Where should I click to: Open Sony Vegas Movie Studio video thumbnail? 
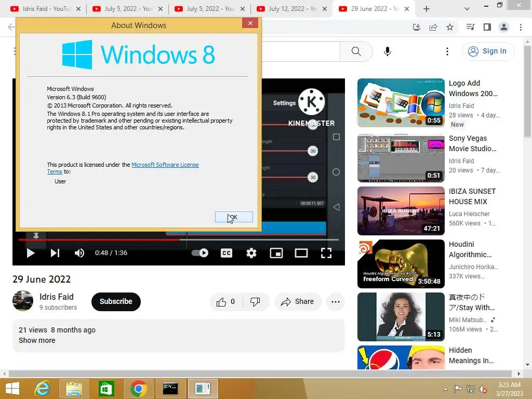401,158
